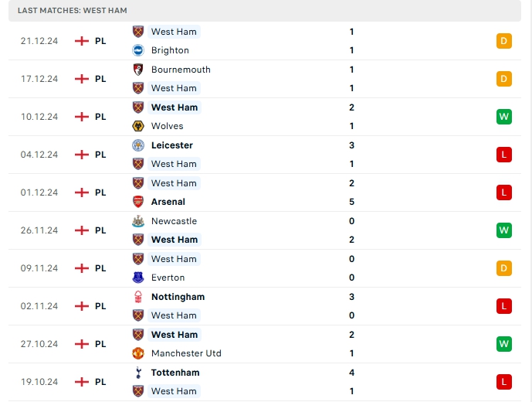
Task: Click the Leicester club crest icon
Action: pos(139,145)
